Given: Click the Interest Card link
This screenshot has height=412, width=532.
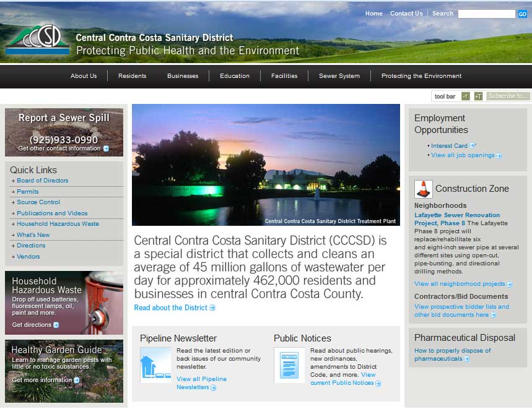Looking at the screenshot, I should click(449, 146).
